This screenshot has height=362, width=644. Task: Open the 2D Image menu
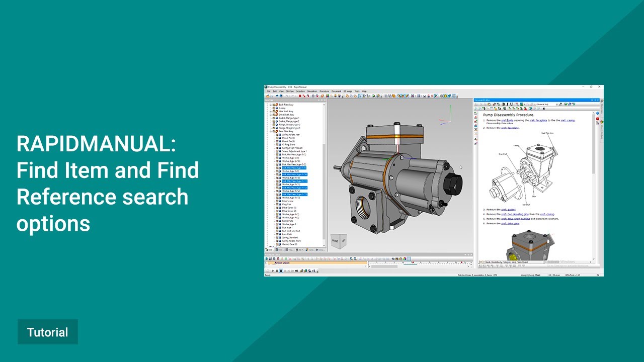pyautogui.click(x=348, y=91)
